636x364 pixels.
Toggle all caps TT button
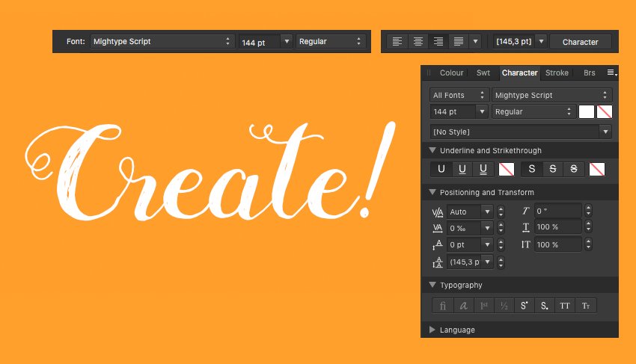tap(565, 306)
